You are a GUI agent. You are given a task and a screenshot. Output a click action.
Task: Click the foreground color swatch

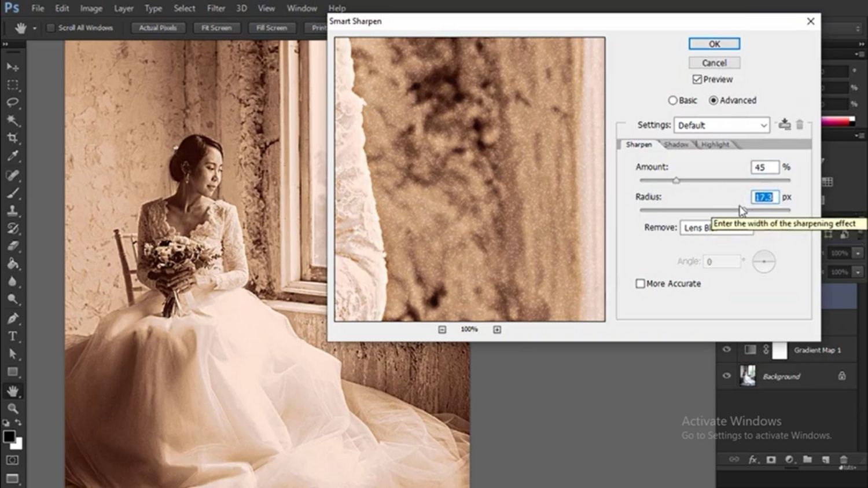coord(9,437)
